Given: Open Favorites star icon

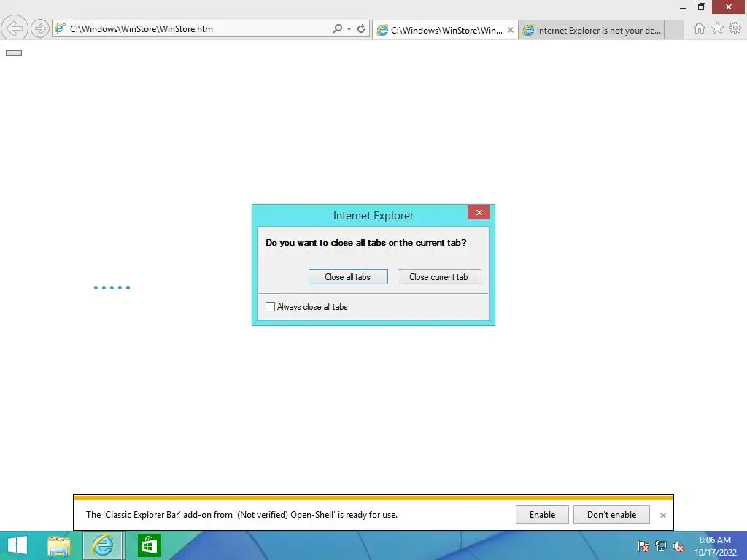Looking at the screenshot, I should tap(717, 28).
